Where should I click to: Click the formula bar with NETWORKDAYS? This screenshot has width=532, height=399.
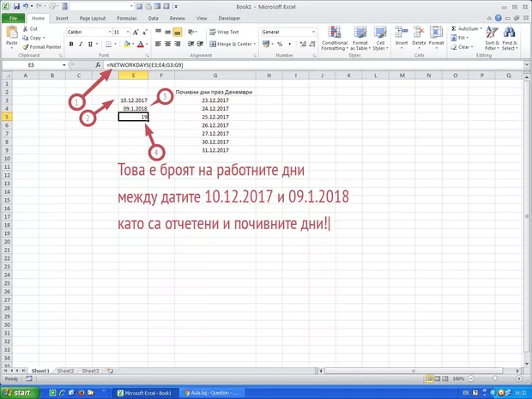pyautogui.click(x=314, y=65)
